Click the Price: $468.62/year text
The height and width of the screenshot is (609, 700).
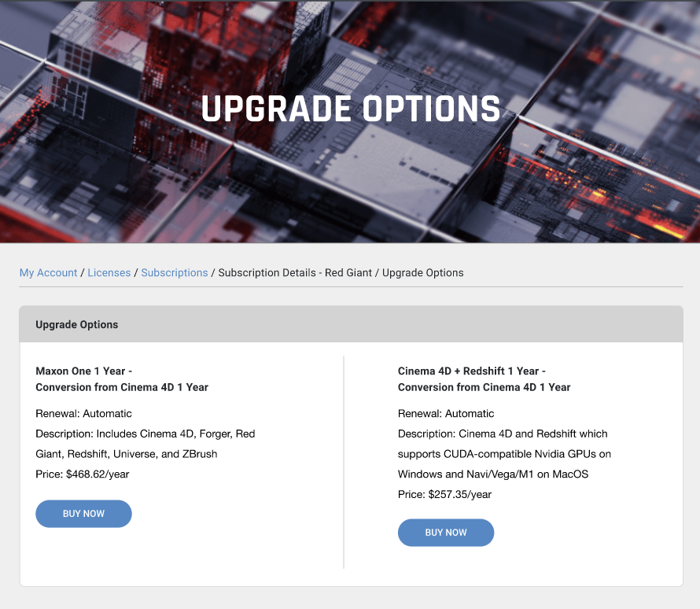(x=82, y=474)
